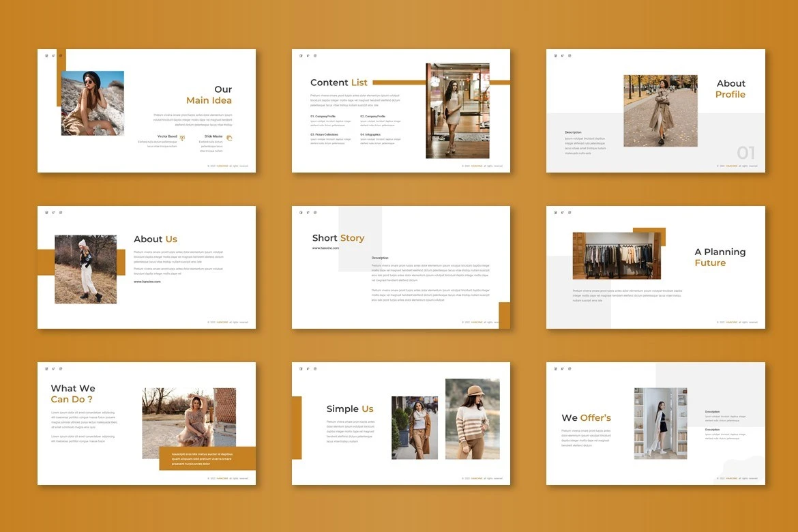The height and width of the screenshot is (532, 798).
Task: Click the striped sweater woman photo
Action: pos(472,419)
